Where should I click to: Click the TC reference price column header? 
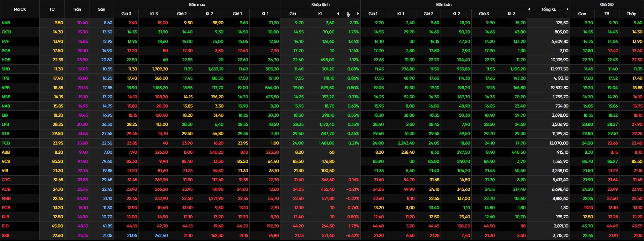(52, 9)
